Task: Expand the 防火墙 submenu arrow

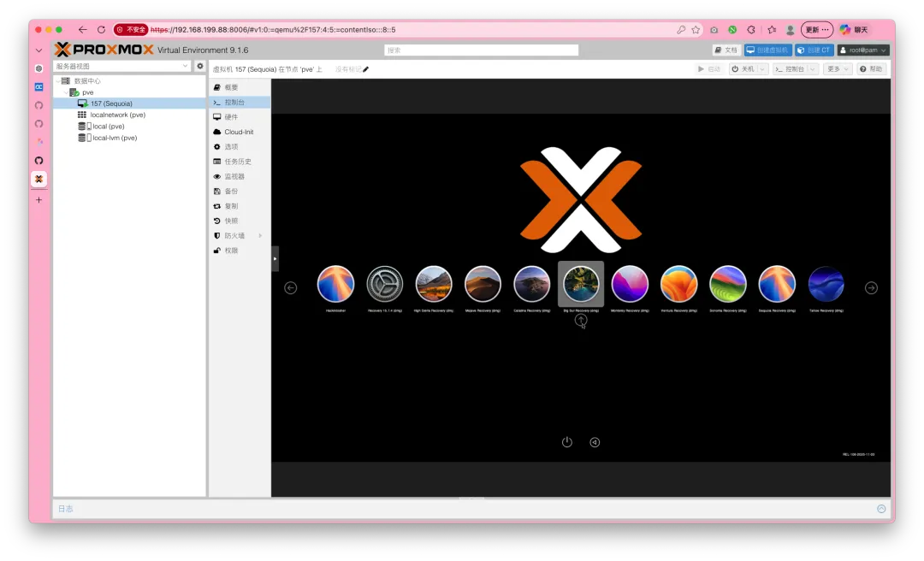Action: [260, 236]
